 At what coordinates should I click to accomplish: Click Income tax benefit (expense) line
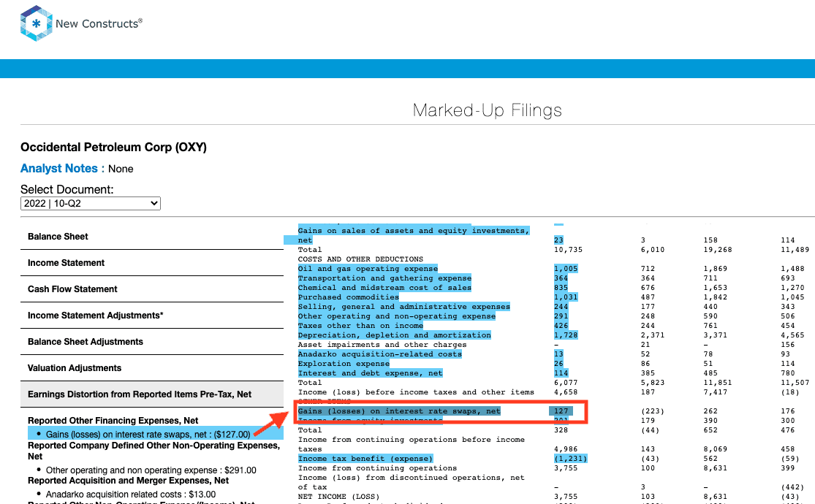(x=365, y=458)
